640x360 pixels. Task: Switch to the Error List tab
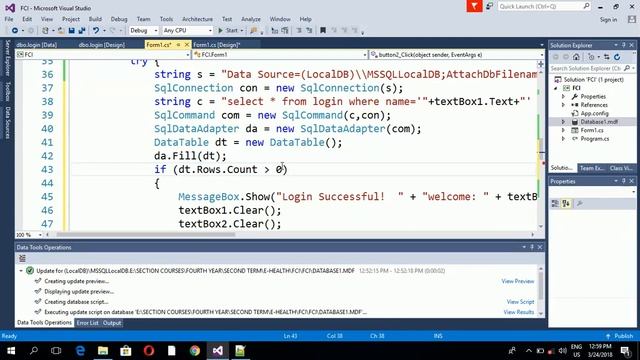87,323
